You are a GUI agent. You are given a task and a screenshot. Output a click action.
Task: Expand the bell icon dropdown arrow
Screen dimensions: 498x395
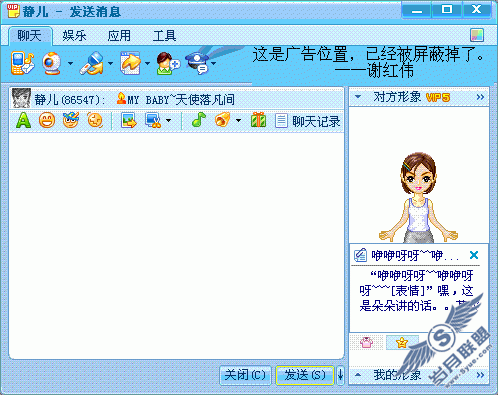coord(238,121)
